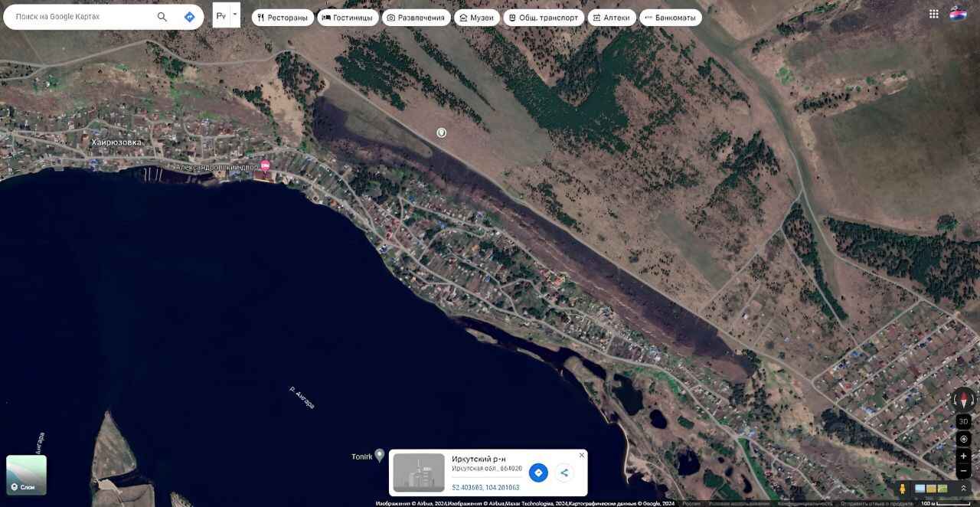Viewport: 980px width, 507px height.
Task: Click the search magnifier icon
Action: click(x=162, y=17)
